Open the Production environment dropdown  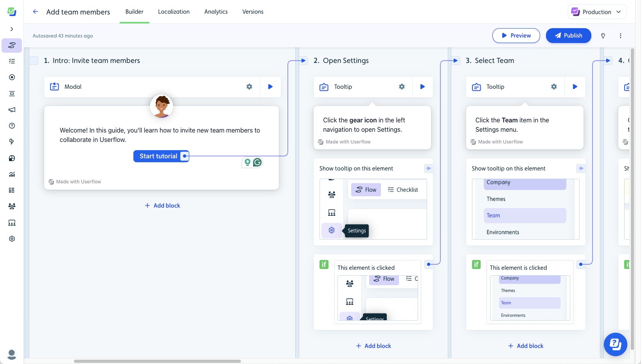pyautogui.click(x=597, y=12)
